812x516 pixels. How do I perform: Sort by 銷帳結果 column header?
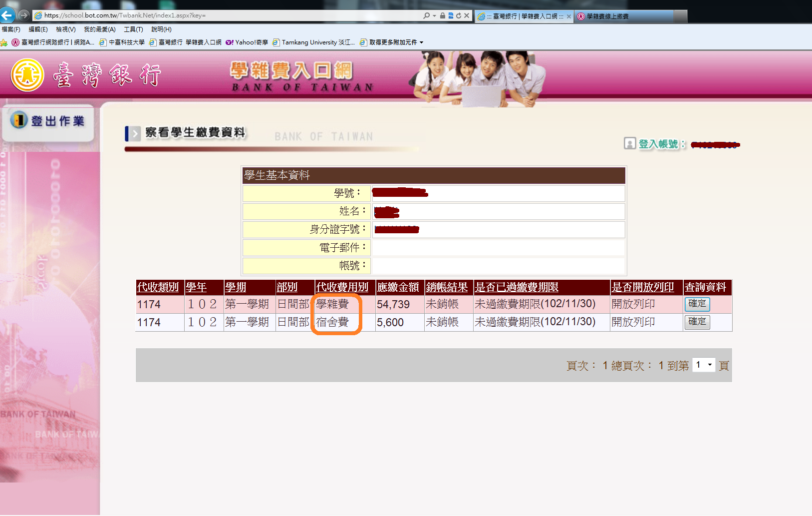(447, 287)
